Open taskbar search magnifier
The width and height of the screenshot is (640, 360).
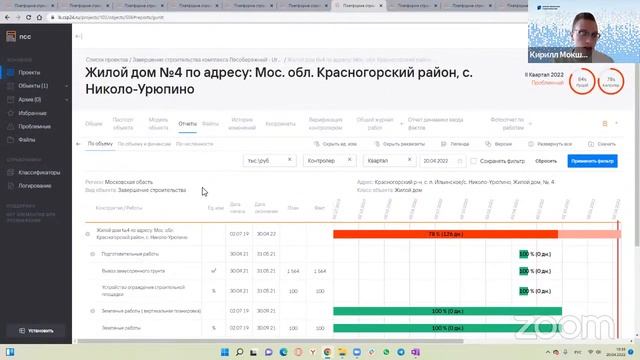(x=240, y=352)
